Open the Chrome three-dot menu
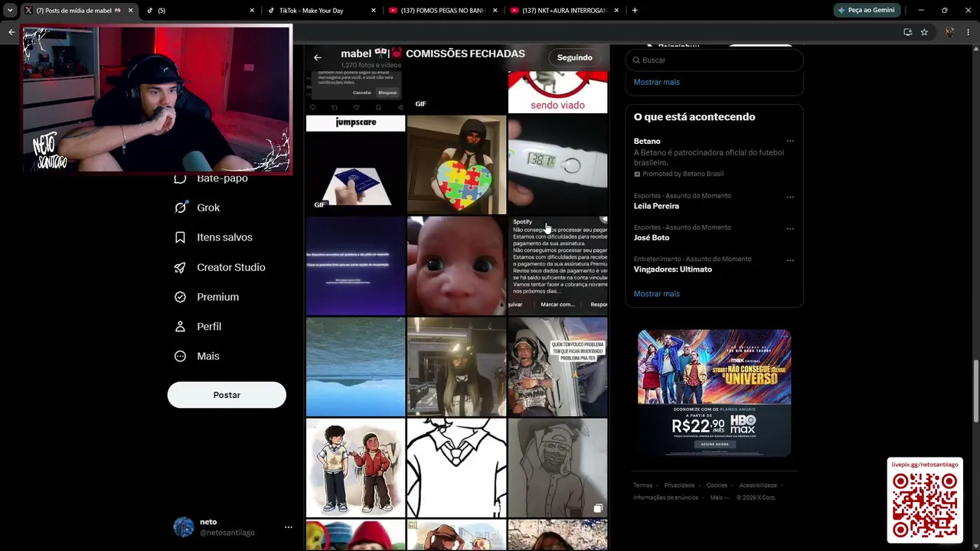This screenshot has height=551, width=980. coord(969,32)
